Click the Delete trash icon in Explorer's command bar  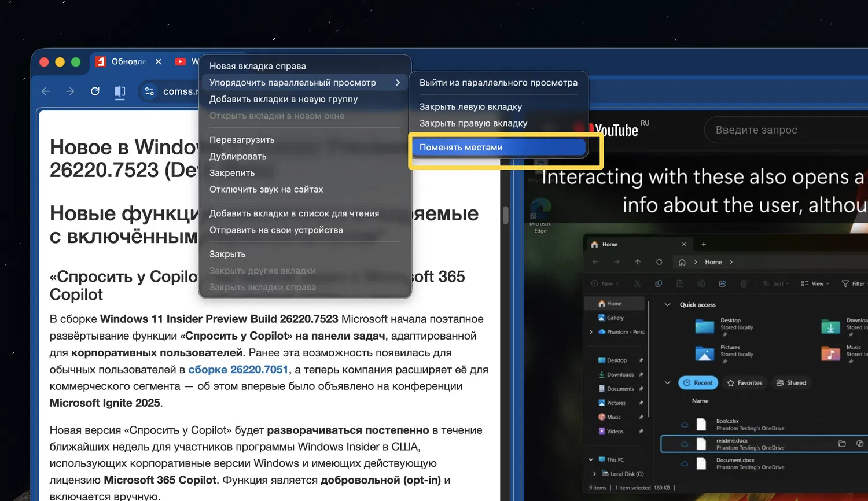pos(744,283)
